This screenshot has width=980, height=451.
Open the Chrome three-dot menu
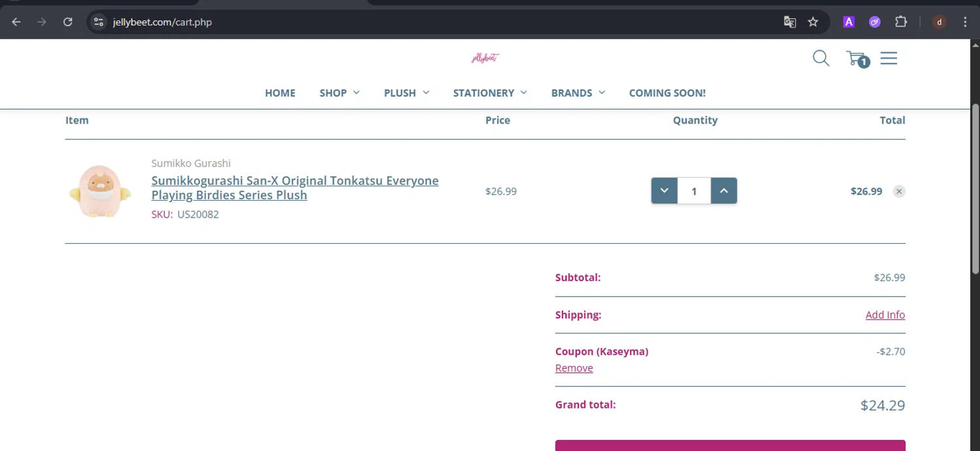pyautogui.click(x=965, y=22)
